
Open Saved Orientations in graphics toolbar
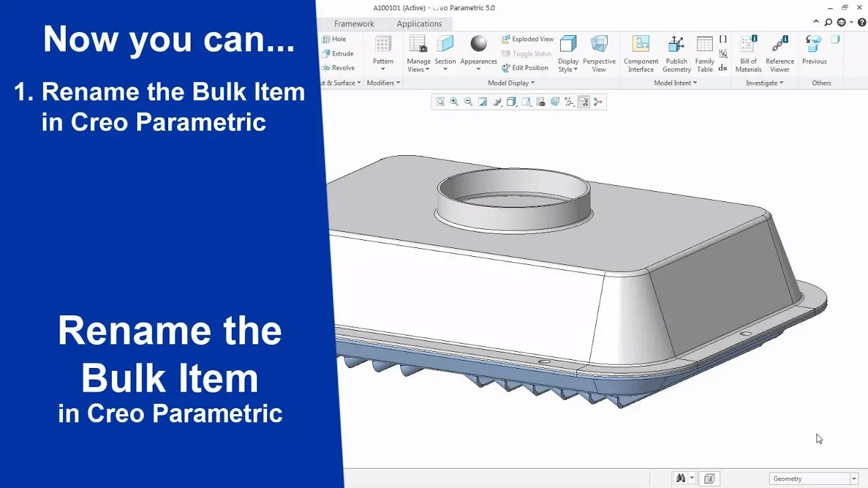click(x=526, y=102)
